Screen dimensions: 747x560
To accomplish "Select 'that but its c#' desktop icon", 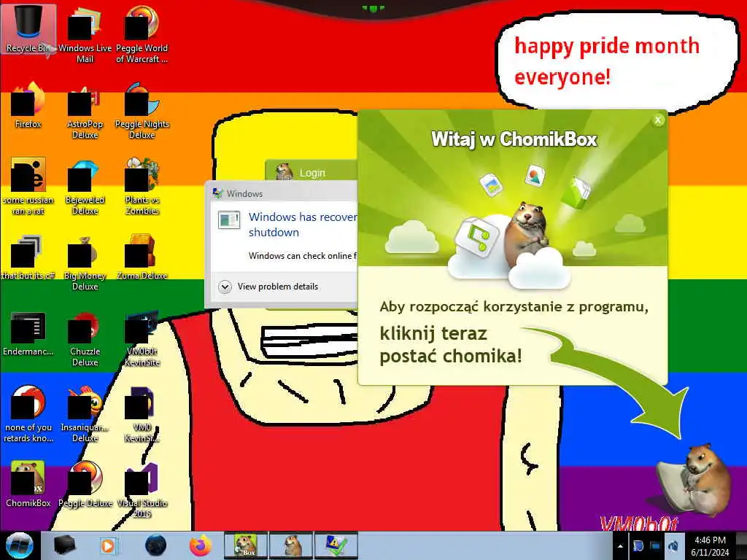I will [28, 257].
